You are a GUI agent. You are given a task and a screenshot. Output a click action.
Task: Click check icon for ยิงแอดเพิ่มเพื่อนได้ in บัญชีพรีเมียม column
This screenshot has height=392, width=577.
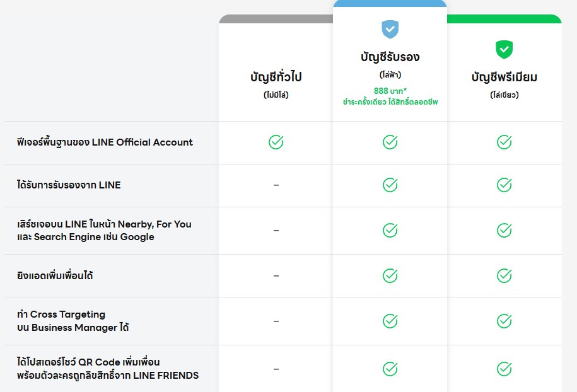(504, 275)
